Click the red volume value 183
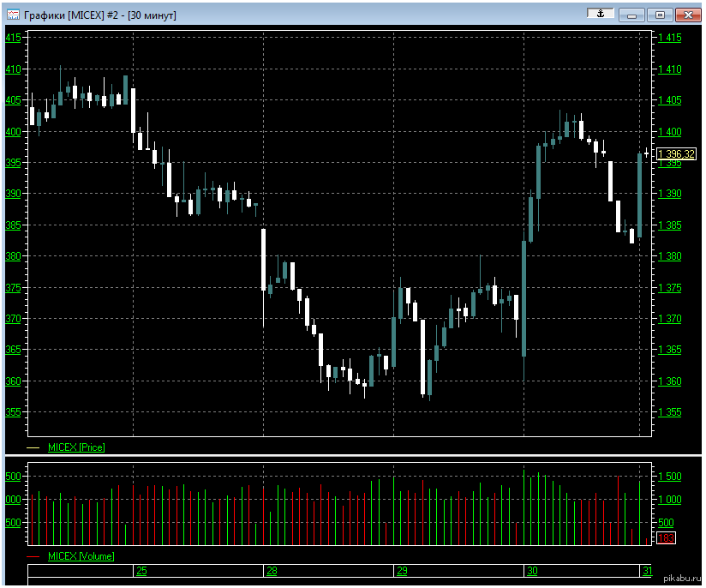Viewport: 706px width, 588px height. (x=666, y=538)
